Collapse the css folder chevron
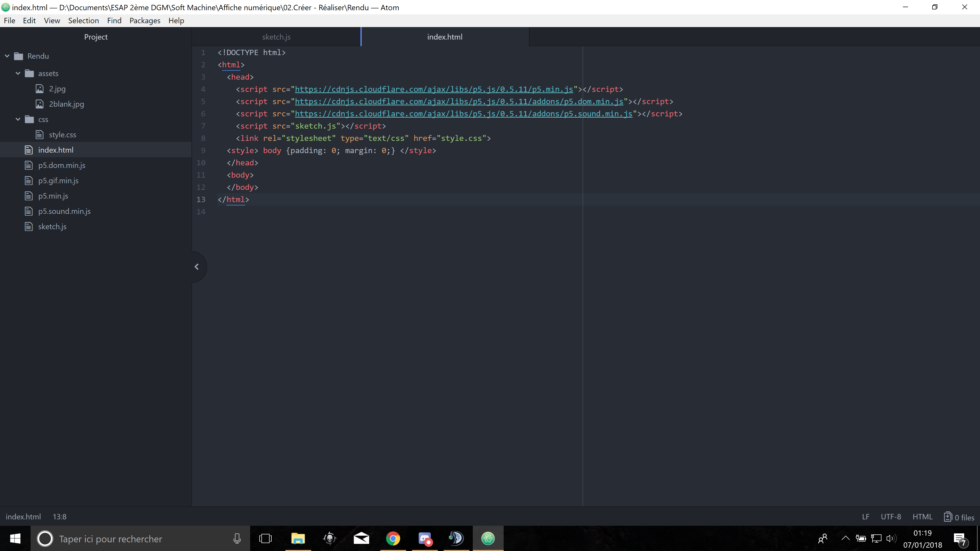980x551 pixels. coord(18,119)
